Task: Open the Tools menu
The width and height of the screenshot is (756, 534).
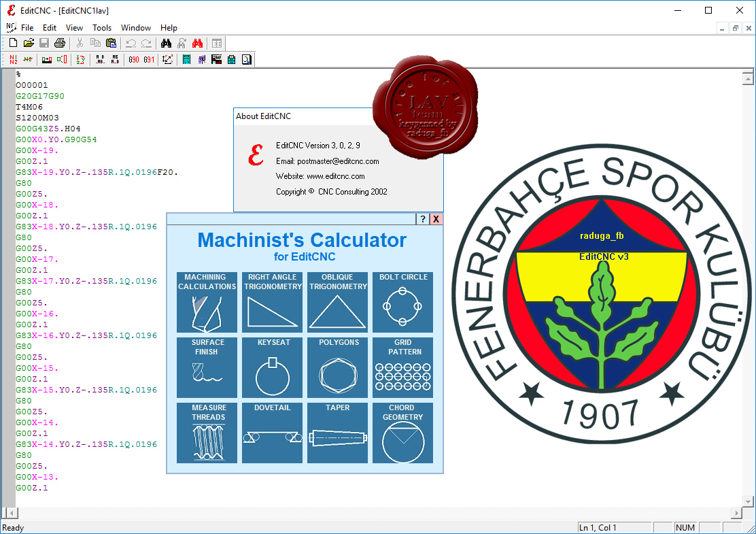Action: point(102,27)
